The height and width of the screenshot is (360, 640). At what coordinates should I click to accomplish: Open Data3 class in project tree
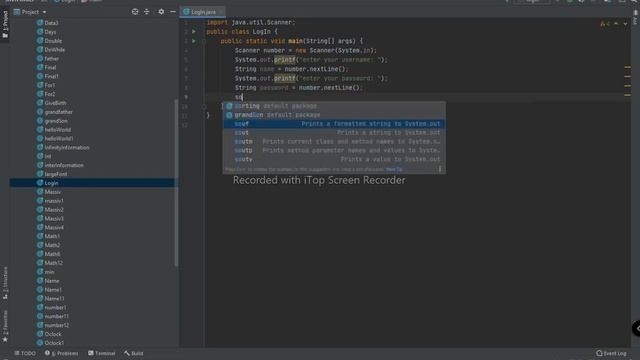tap(51, 23)
